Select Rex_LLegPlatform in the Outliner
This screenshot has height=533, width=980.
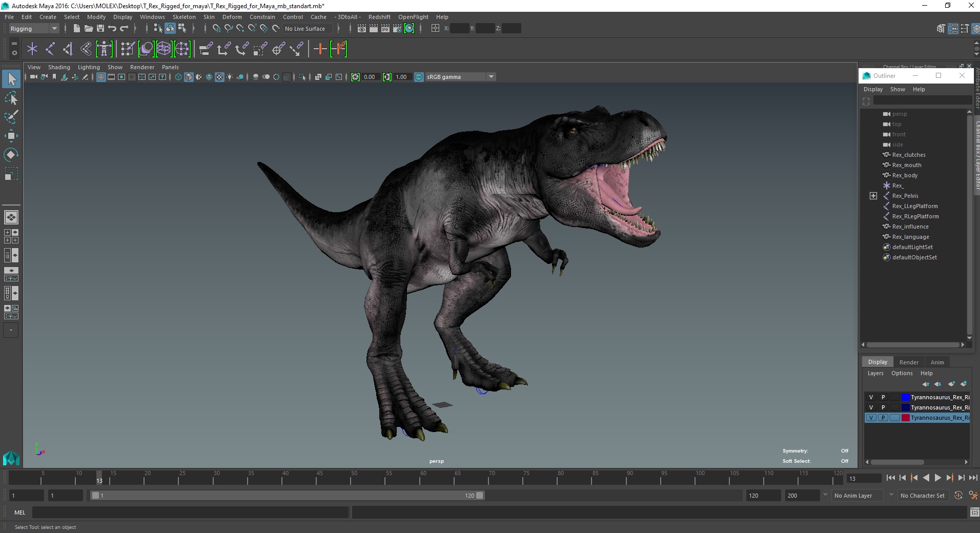[x=914, y=206]
